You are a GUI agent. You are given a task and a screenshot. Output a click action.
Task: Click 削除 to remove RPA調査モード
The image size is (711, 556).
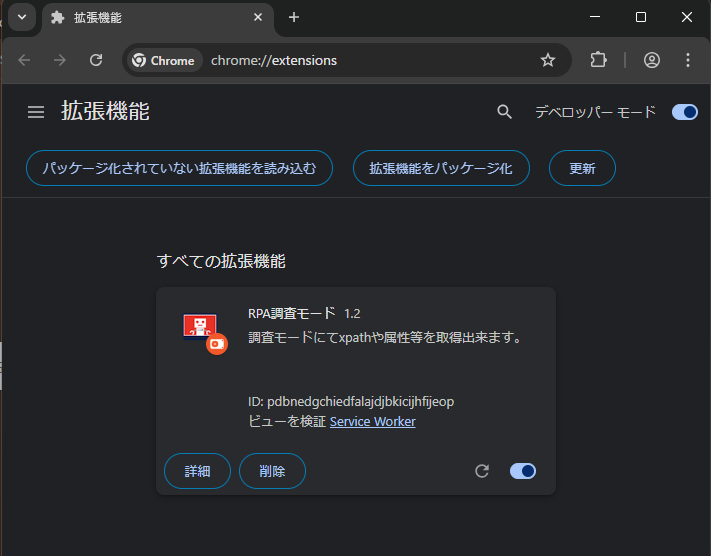click(x=272, y=471)
